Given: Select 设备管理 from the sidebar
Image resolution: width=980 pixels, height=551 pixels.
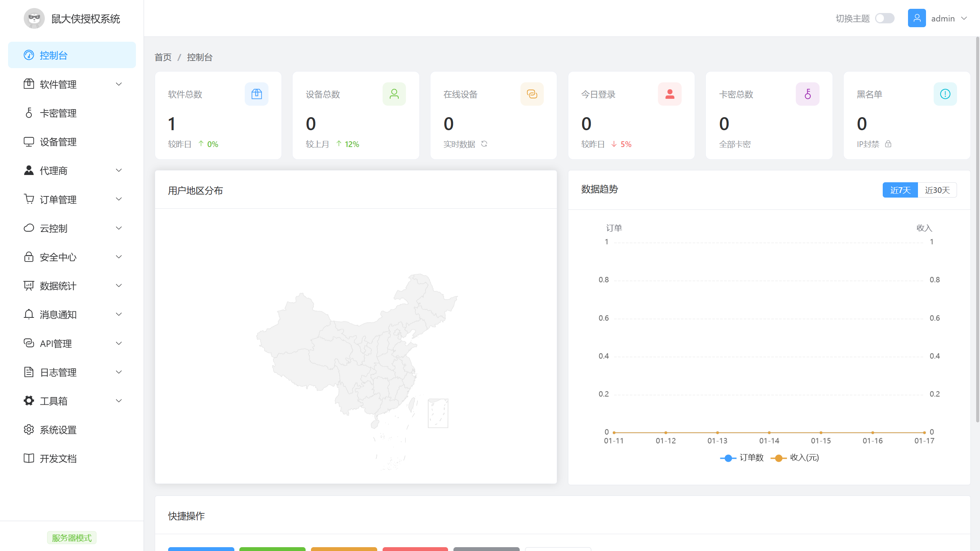Looking at the screenshot, I should point(58,142).
